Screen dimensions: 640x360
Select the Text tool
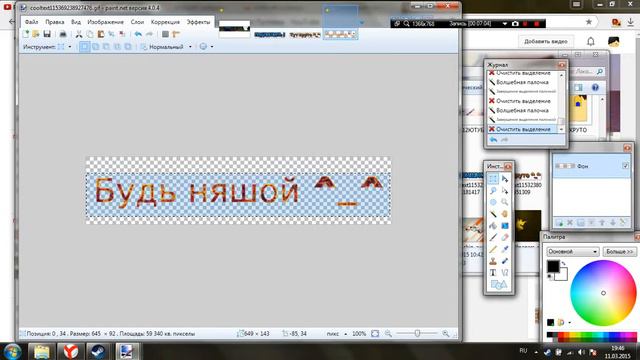pyautogui.click(x=493, y=272)
